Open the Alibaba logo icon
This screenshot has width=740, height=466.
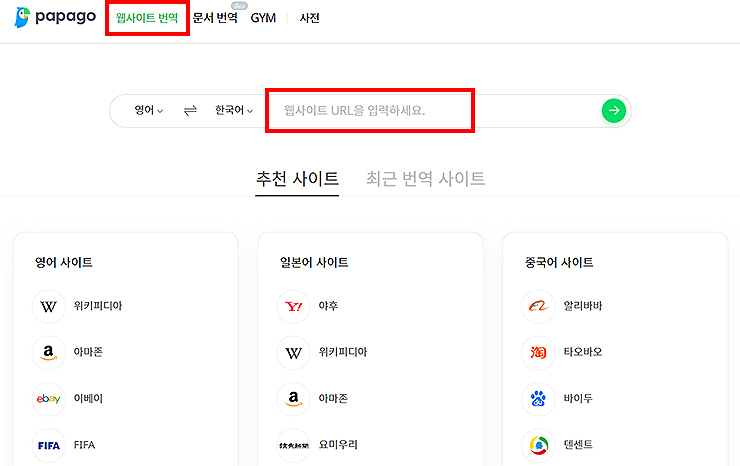pos(538,306)
